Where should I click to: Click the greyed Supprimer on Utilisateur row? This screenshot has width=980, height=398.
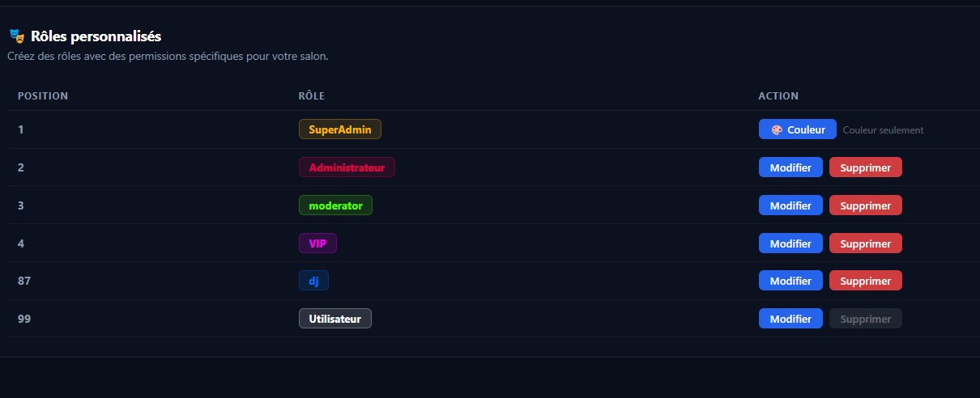(x=865, y=319)
